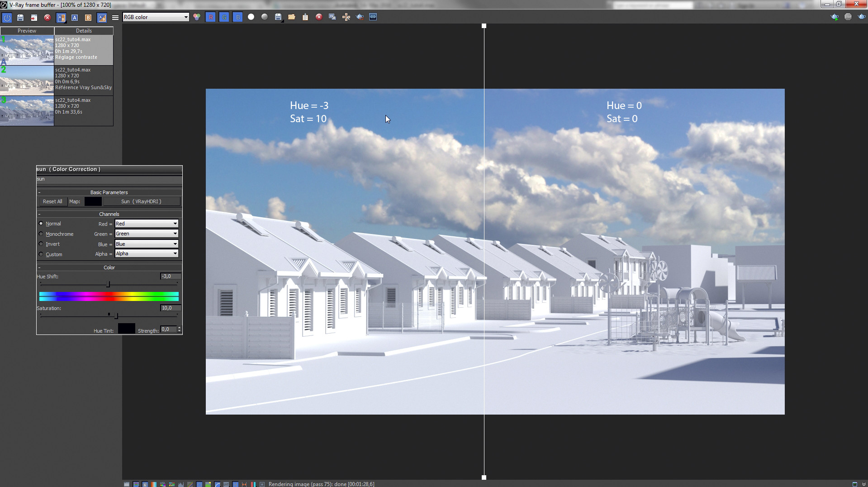Click the map name field 'sun'
The height and width of the screenshot is (487, 868).
pos(109,179)
